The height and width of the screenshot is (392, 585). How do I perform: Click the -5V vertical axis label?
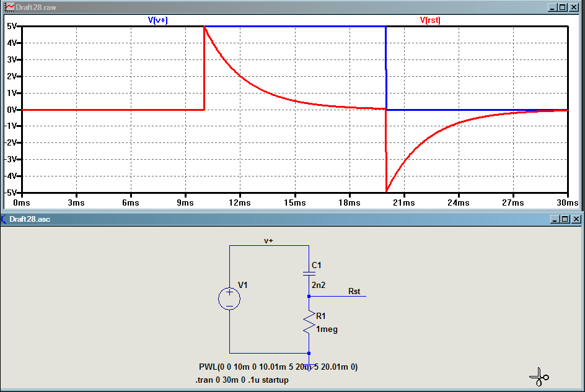(x=11, y=193)
